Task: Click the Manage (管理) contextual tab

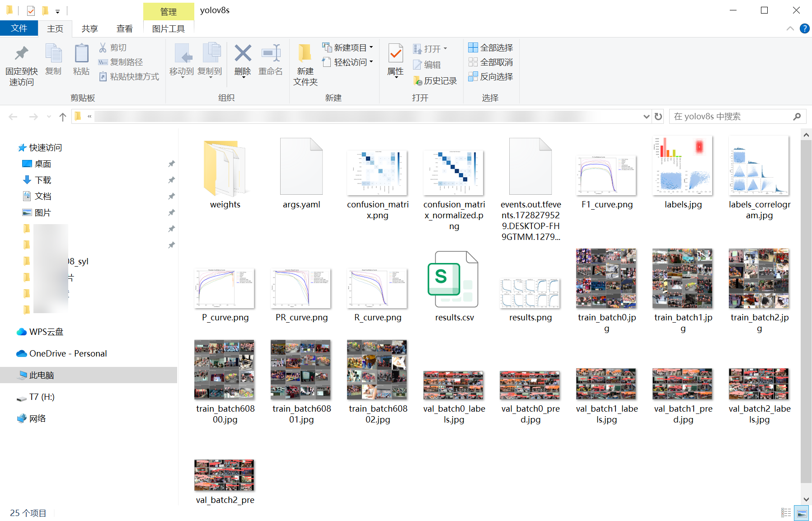Action: tap(169, 11)
